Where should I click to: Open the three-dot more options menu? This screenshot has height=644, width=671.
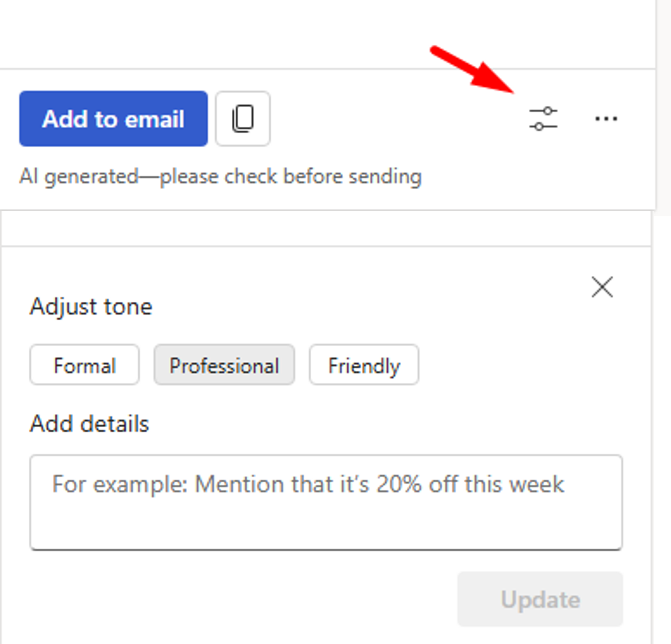point(606,119)
